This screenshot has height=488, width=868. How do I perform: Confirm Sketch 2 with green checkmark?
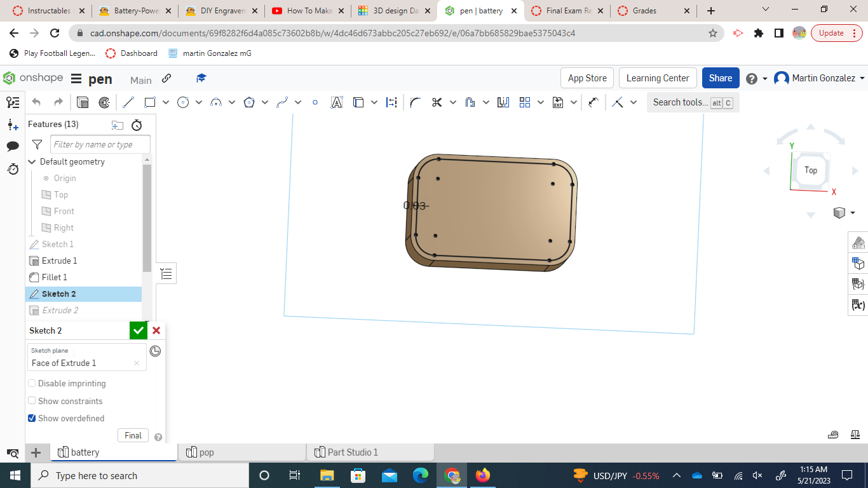tap(138, 330)
